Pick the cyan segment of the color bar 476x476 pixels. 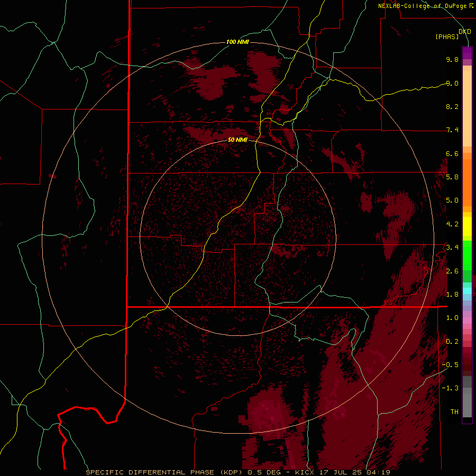(467, 291)
